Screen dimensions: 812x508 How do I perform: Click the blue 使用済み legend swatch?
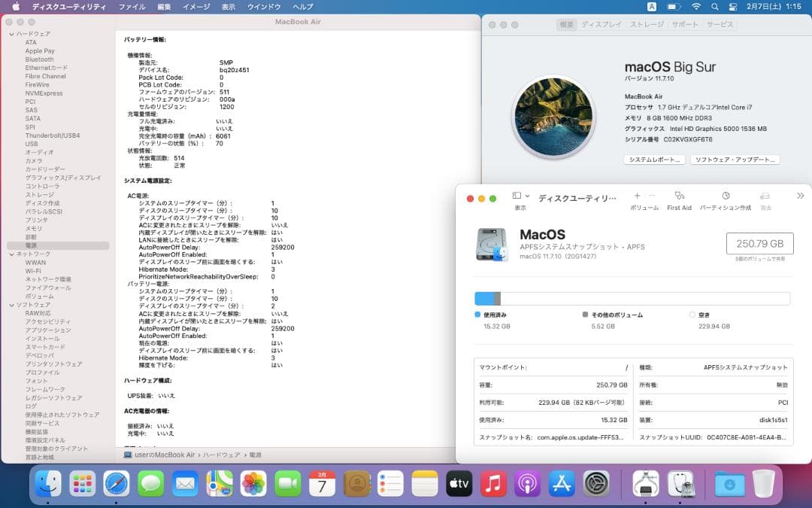477,315
